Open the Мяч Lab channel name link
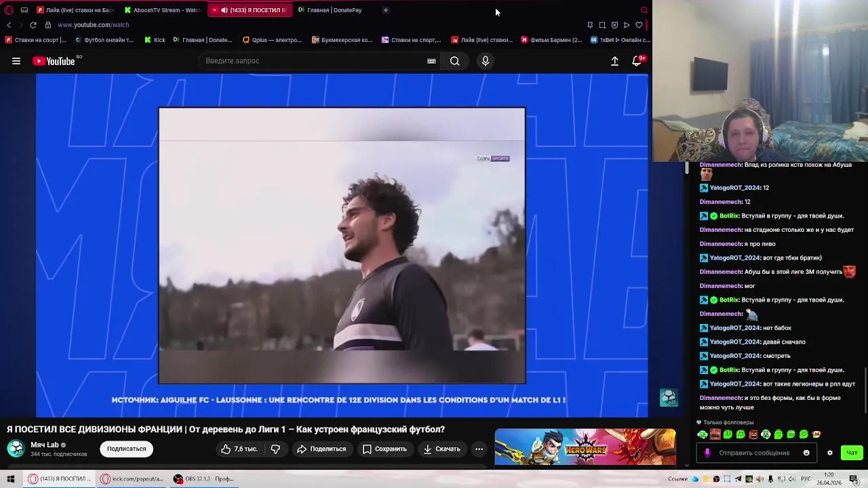Viewport: 868px width, 488px height. (45, 445)
